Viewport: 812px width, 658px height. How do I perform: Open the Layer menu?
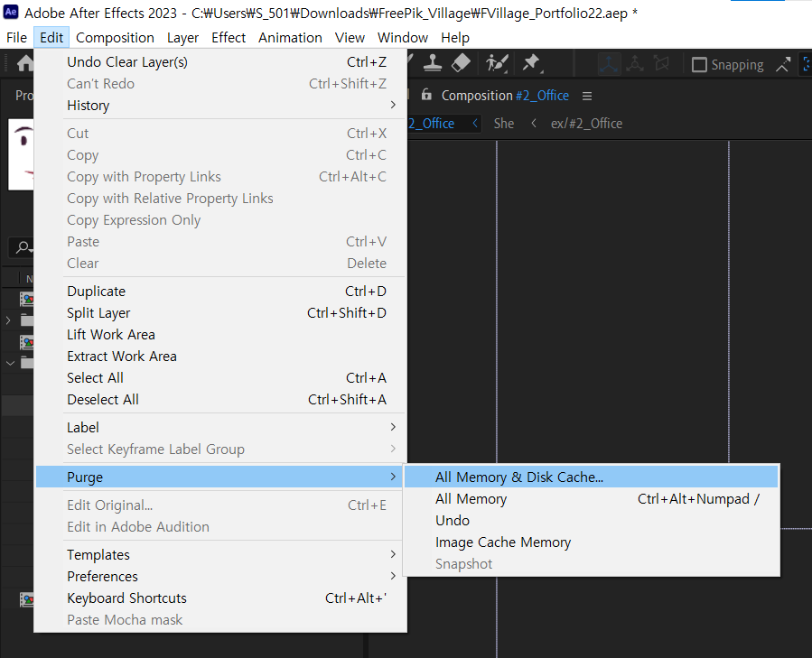(x=182, y=37)
